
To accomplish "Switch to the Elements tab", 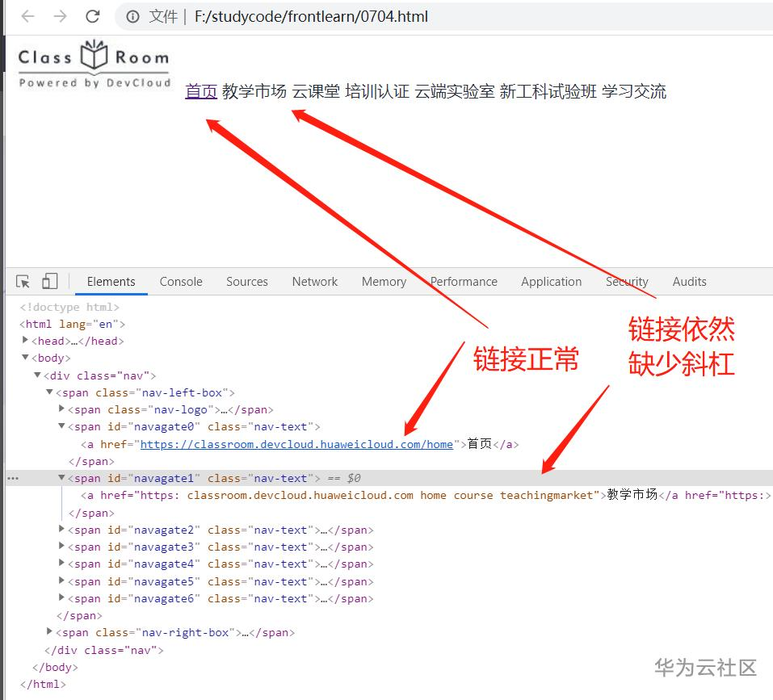I will (x=111, y=282).
